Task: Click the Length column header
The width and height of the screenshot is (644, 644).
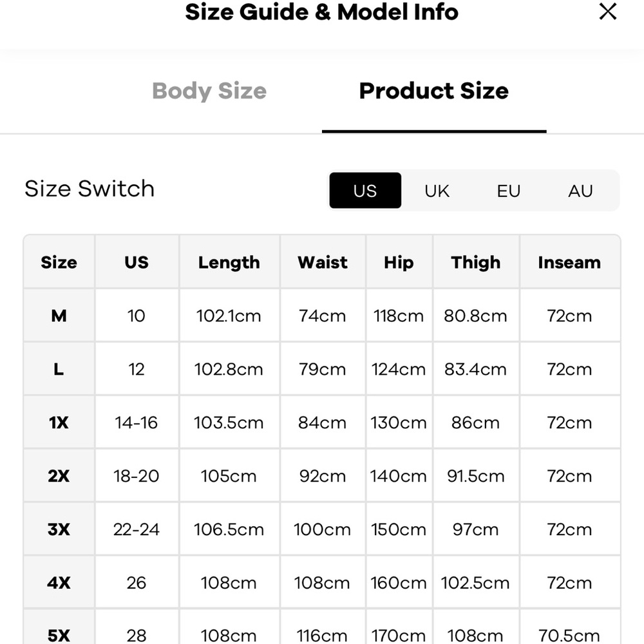Action: pos(229,262)
